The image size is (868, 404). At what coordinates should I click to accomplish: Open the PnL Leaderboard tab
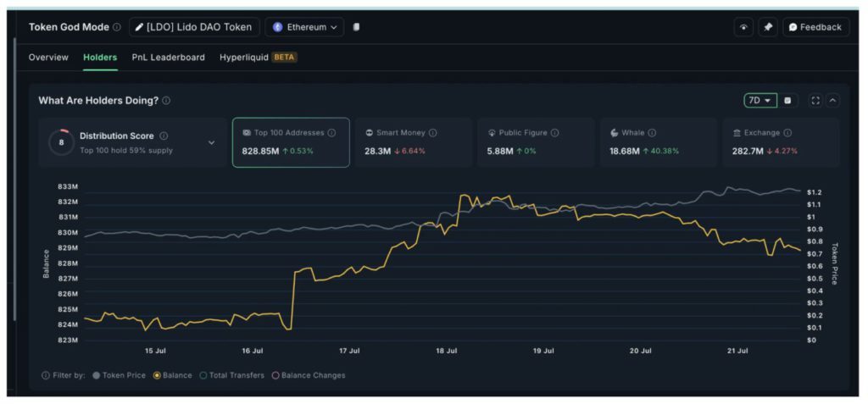pos(168,58)
